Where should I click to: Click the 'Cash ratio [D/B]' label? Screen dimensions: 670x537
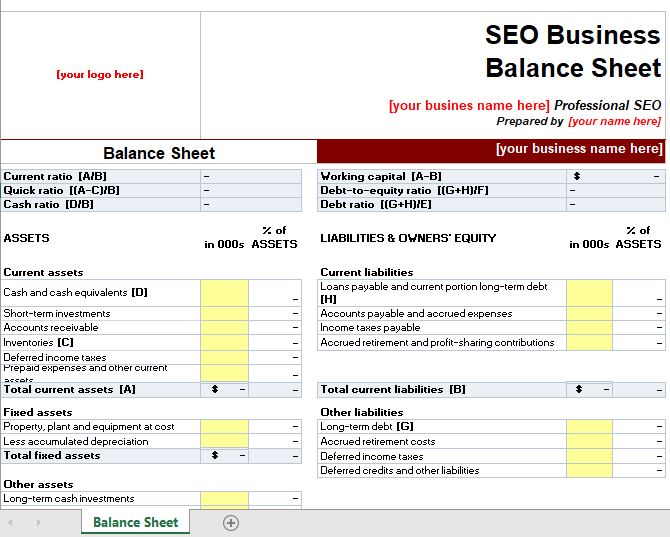(x=48, y=204)
